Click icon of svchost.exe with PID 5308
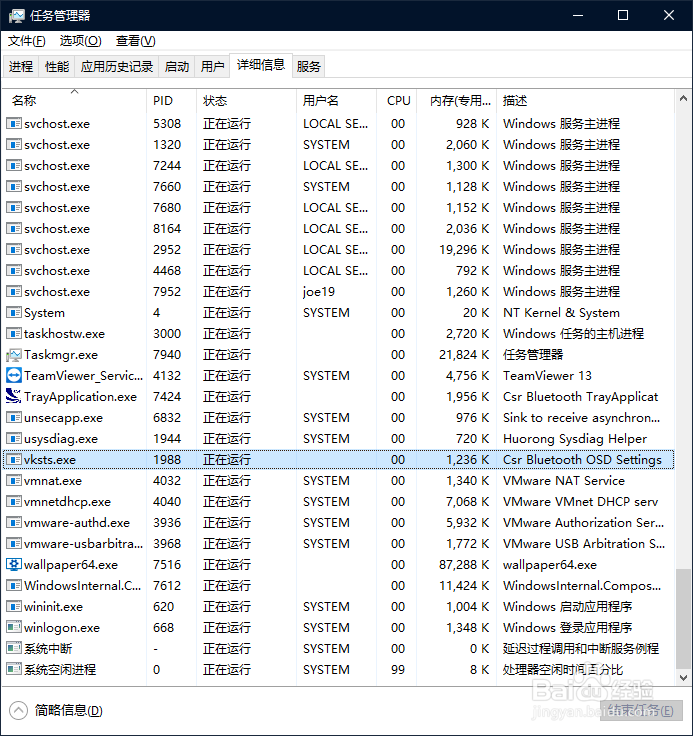The image size is (693, 736). click(x=14, y=124)
